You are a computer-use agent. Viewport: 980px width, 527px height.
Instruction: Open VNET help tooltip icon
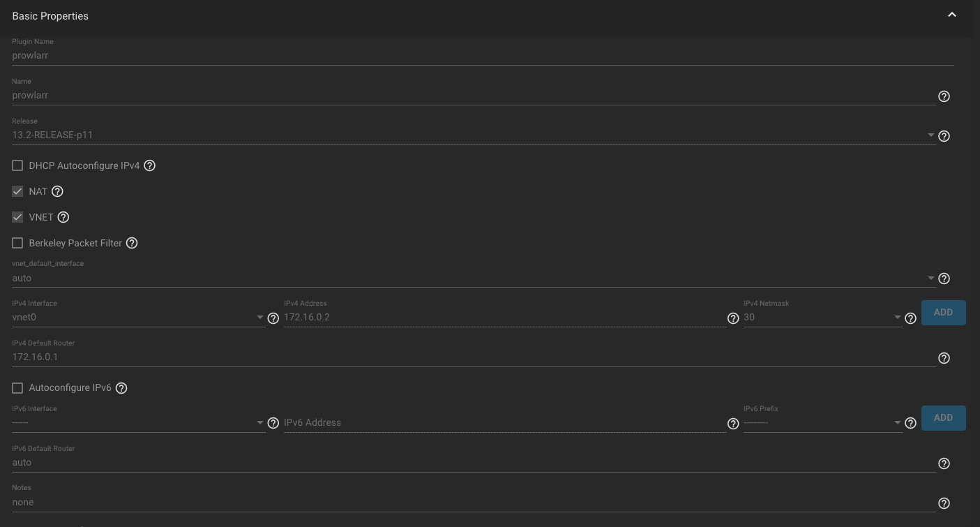click(63, 217)
